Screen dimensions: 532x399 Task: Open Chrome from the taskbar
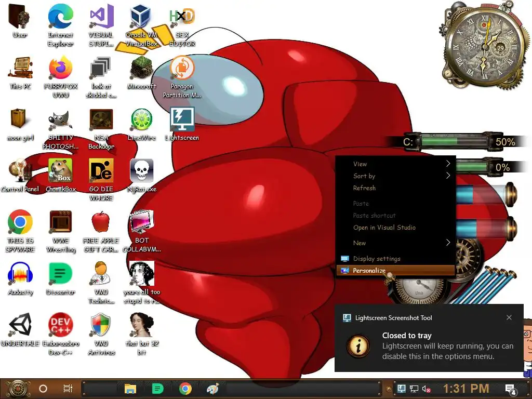point(185,389)
